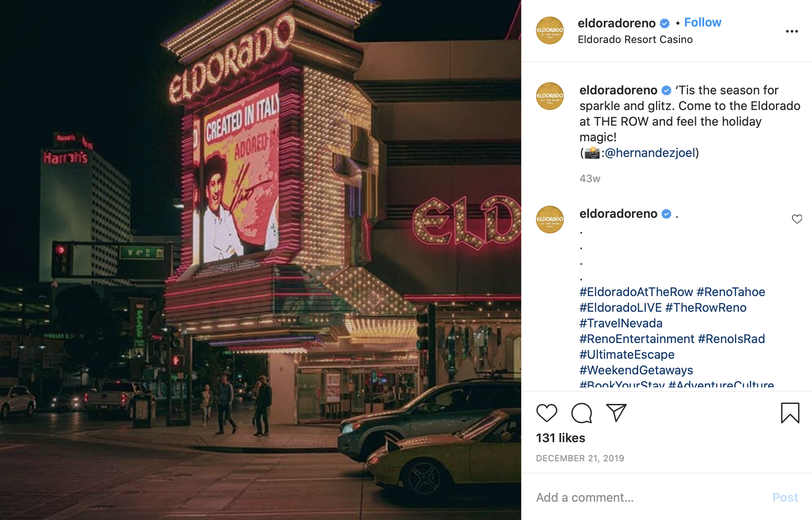This screenshot has width=812, height=520.
Task: Open the #EldoradoAtTheRow hashtag
Action: pyautogui.click(x=636, y=292)
